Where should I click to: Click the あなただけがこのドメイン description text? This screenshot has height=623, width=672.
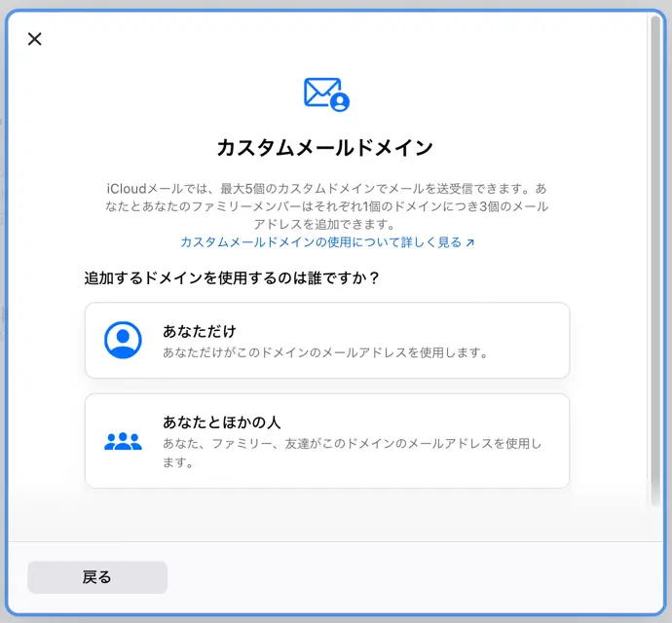pos(325,352)
